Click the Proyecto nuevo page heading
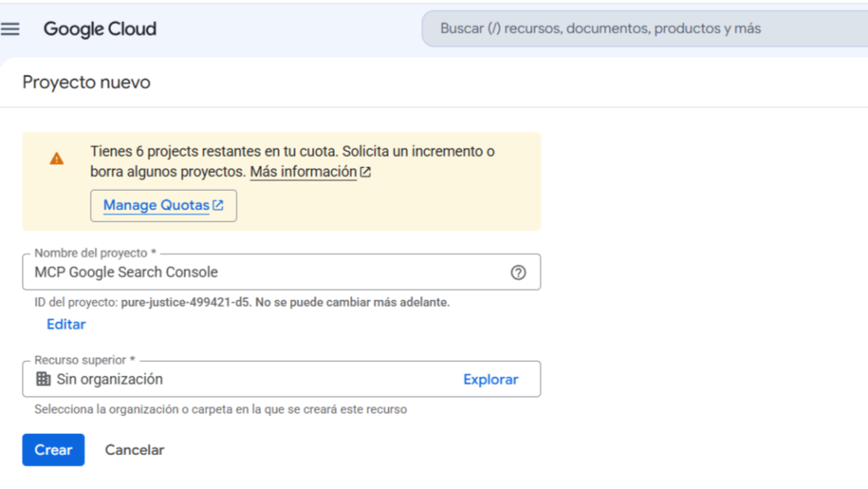Image resolution: width=868 pixels, height=489 pixels. point(86,82)
